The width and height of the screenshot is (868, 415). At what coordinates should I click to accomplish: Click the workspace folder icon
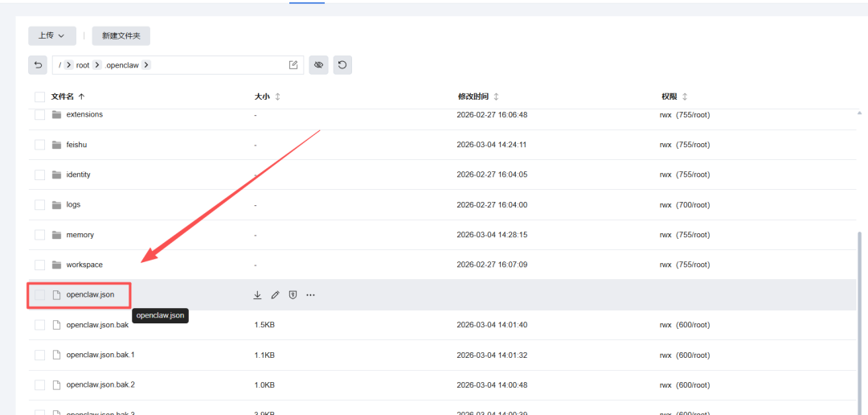click(56, 265)
